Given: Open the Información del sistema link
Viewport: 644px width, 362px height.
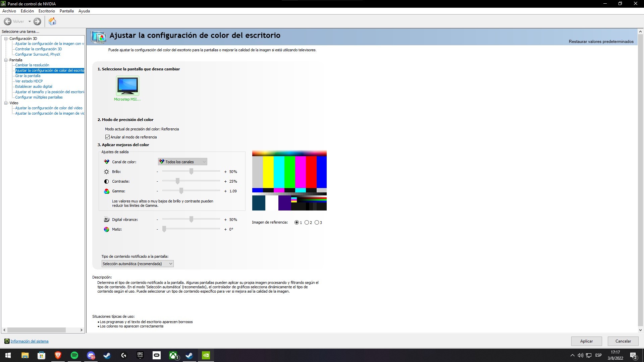Looking at the screenshot, I should point(30,341).
